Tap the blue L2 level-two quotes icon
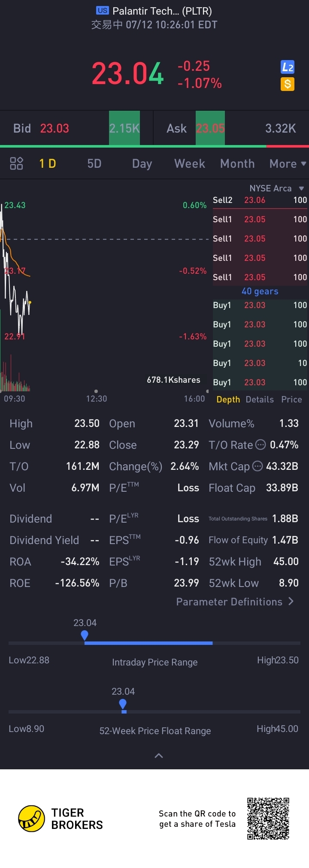 point(288,67)
